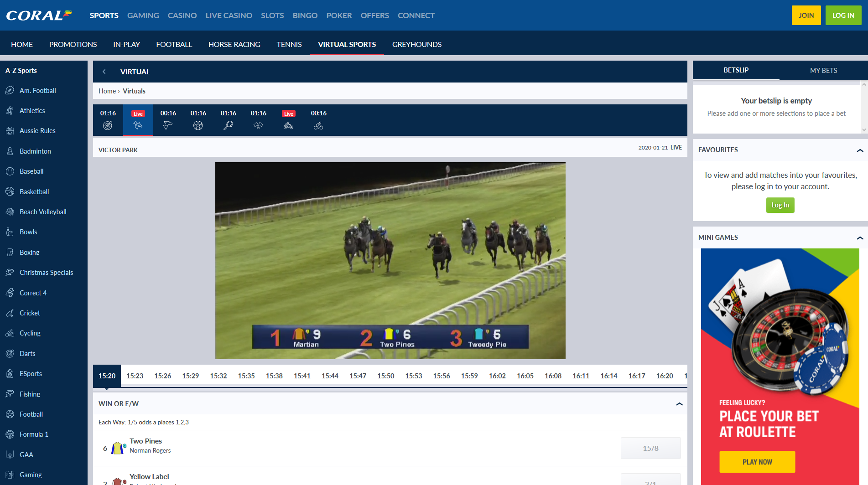Select the 15:47 race time

(x=358, y=376)
